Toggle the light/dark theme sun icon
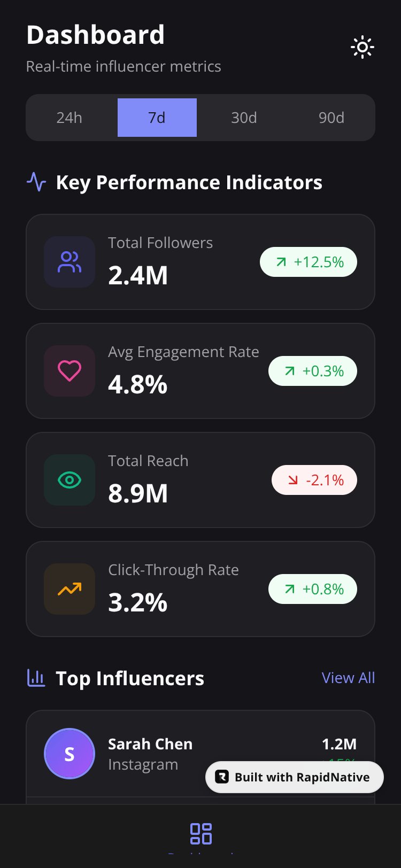Screen dimensions: 401x868 pyautogui.click(x=363, y=47)
